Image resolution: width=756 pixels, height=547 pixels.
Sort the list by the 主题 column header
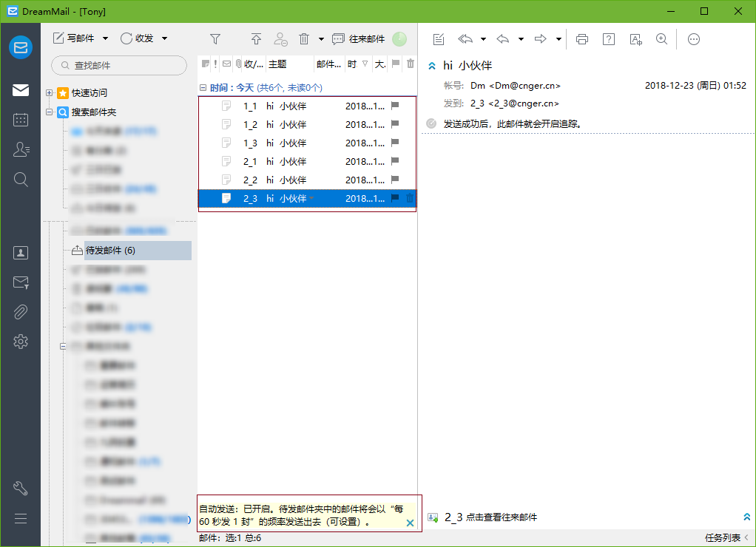click(x=290, y=64)
